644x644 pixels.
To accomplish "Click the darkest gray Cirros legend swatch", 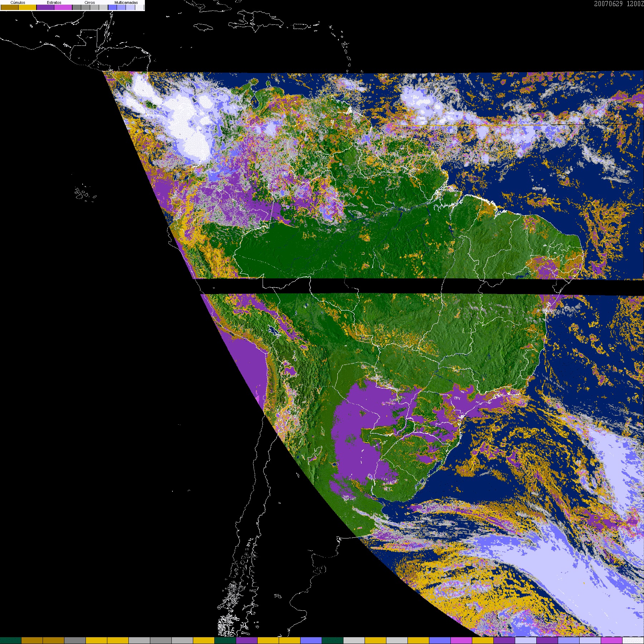I will (77, 8).
